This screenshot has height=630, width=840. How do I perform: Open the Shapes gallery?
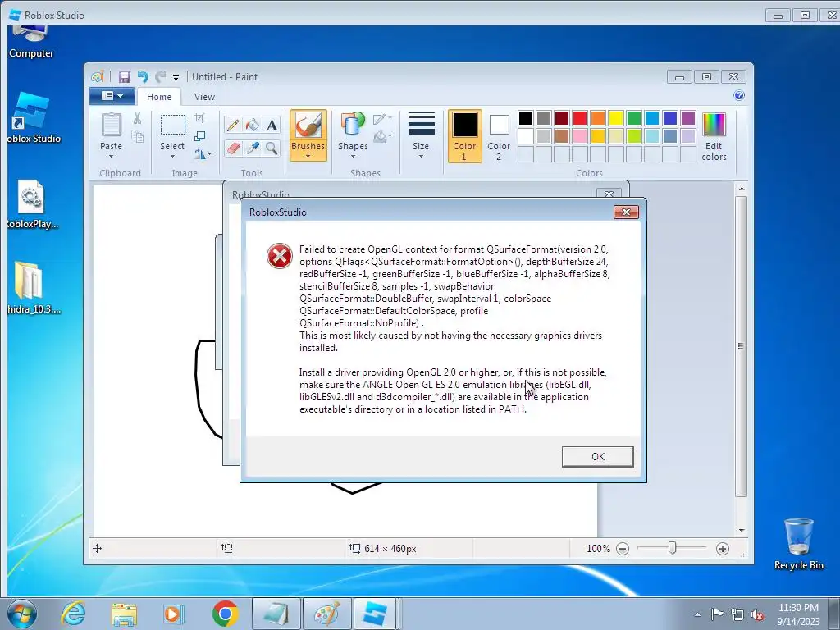[353, 136]
